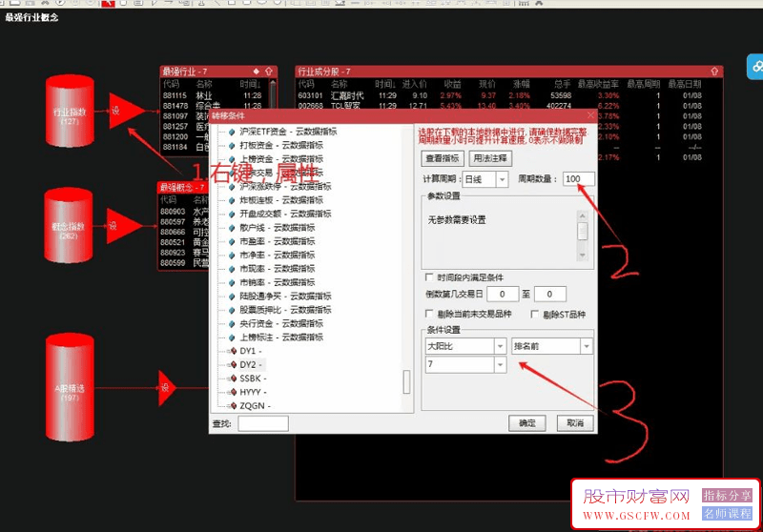Viewport: 763px width, 532px height.
Task: Click the red icon beside SSBK
Action: [233, 379]
